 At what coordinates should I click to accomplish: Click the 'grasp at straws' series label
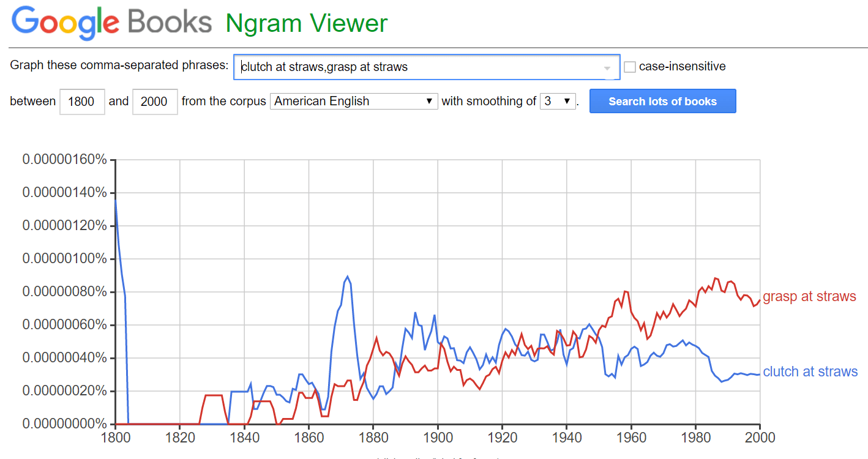809,296
